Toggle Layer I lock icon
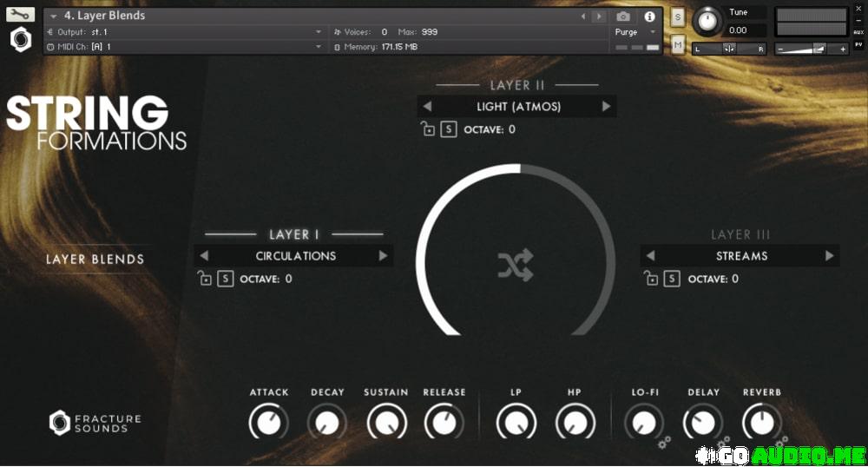Image resolution: width=868 pixels, height=467 pixels. 204,278
